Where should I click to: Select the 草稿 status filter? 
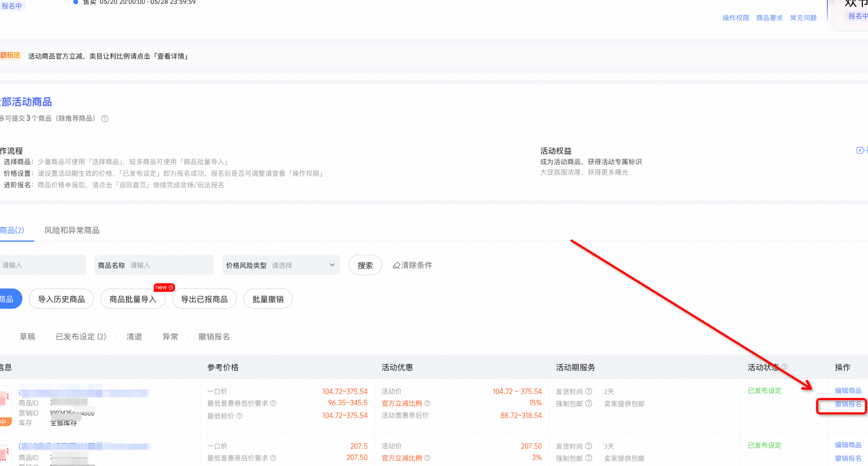click(x=27, y=337)
